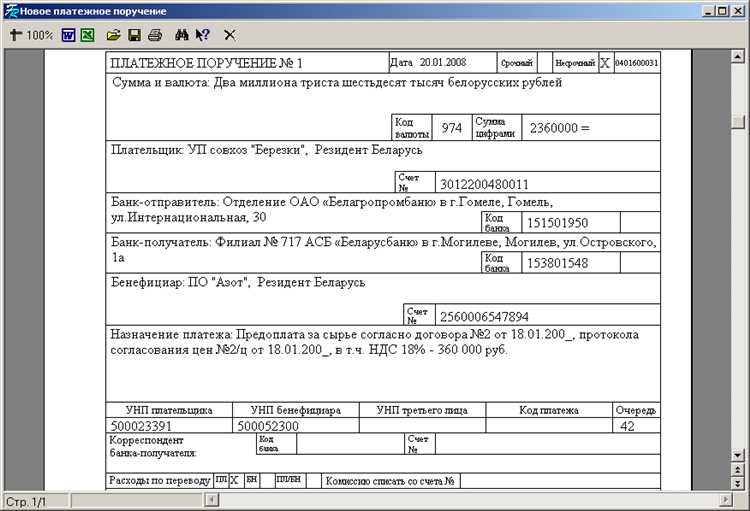Open a file with the folder icon
The image size is (750, 511).
point(114,35)
